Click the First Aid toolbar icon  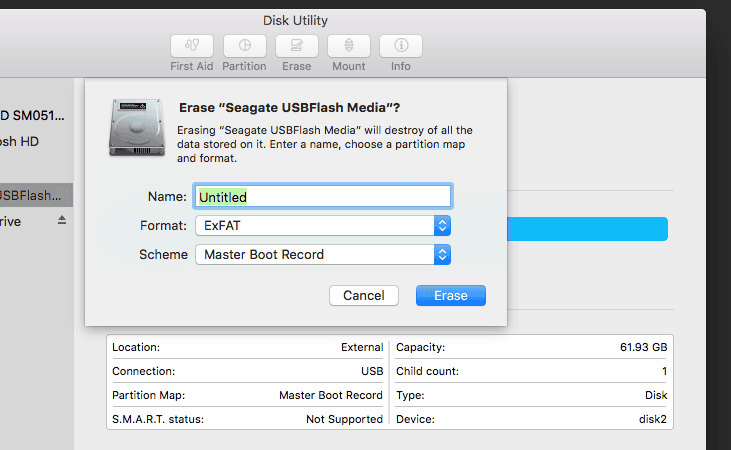[192, 46]
